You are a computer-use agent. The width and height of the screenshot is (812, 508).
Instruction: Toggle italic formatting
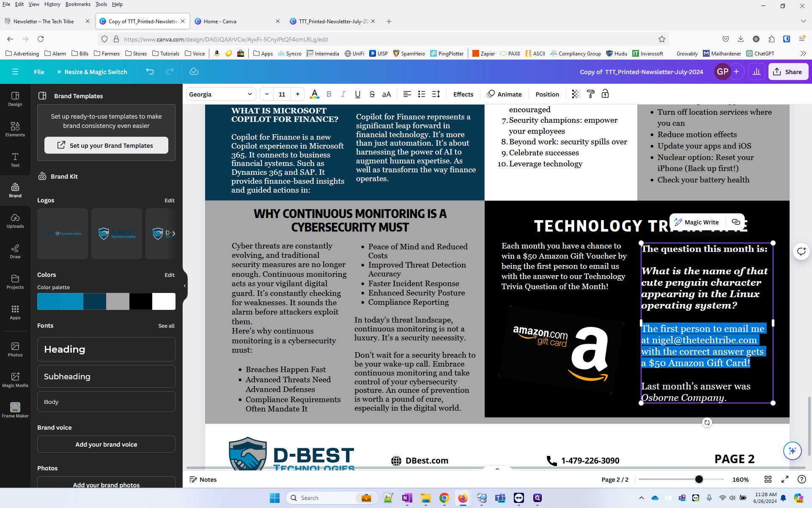coord(343,94)
